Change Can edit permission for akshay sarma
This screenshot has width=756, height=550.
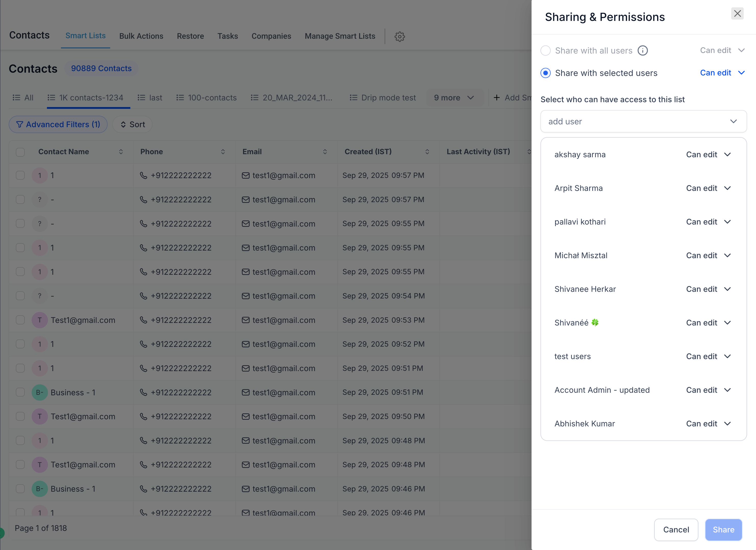point(708,154)
